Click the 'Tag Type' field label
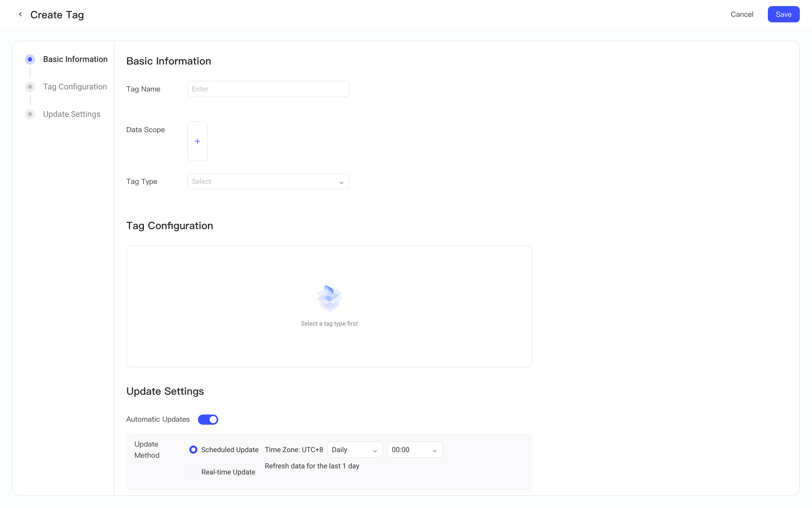This screenshot has height=508, width=812. (142, 181)
